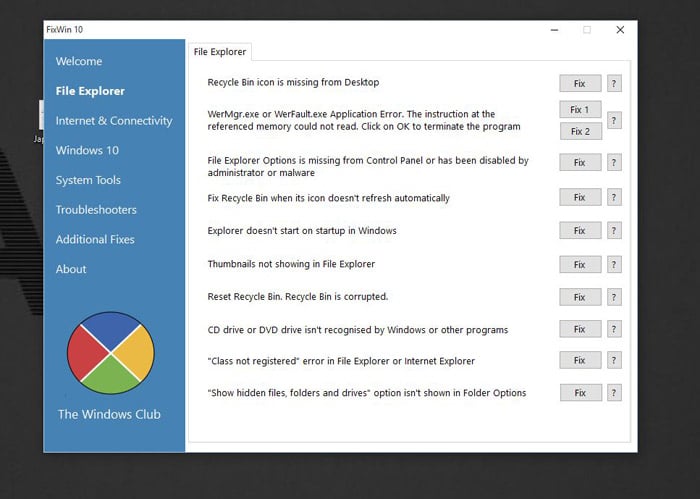
Task: Open the System Tools section
Action: (88, 180)
